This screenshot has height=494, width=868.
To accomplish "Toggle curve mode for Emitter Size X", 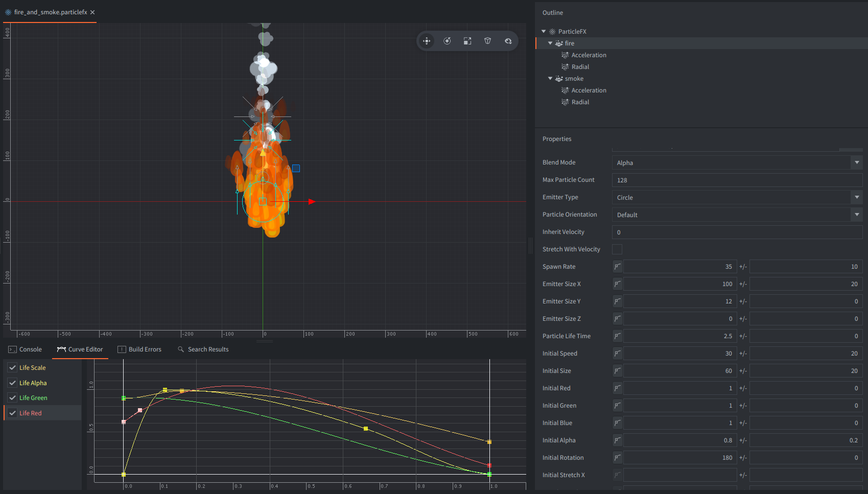I will (618, 284).
